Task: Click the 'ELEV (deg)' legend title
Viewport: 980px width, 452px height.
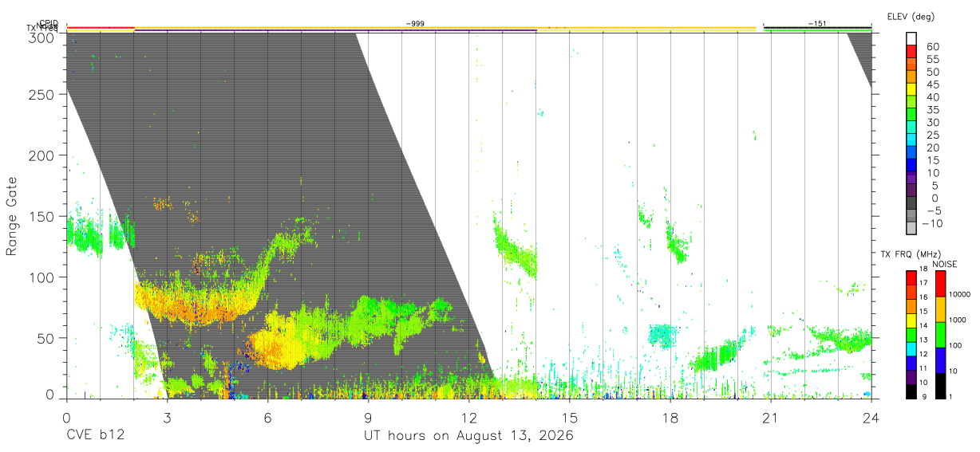Action: click(911, 17)
